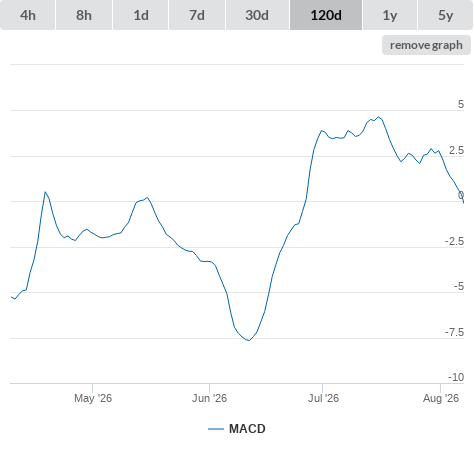This screenshot has width=474, height=455.
Task: Click the May '26 axis label
Action: (x=93, y=398)
